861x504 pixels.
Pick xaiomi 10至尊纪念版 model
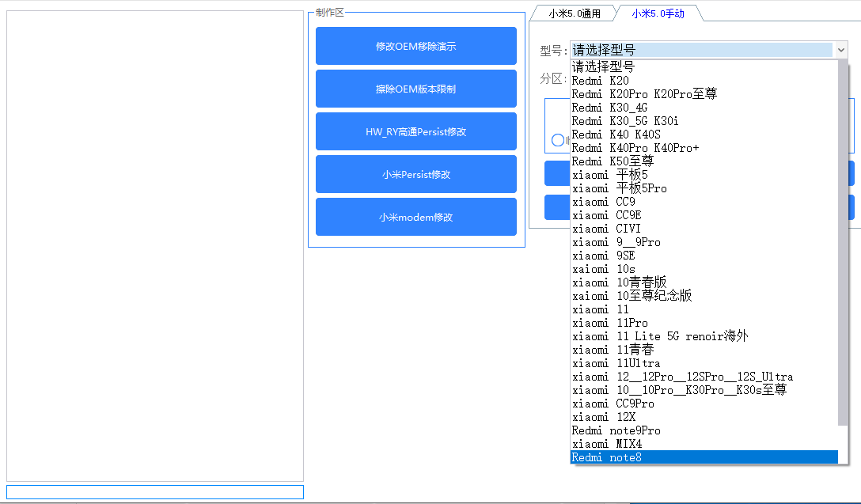coord(704,296)
